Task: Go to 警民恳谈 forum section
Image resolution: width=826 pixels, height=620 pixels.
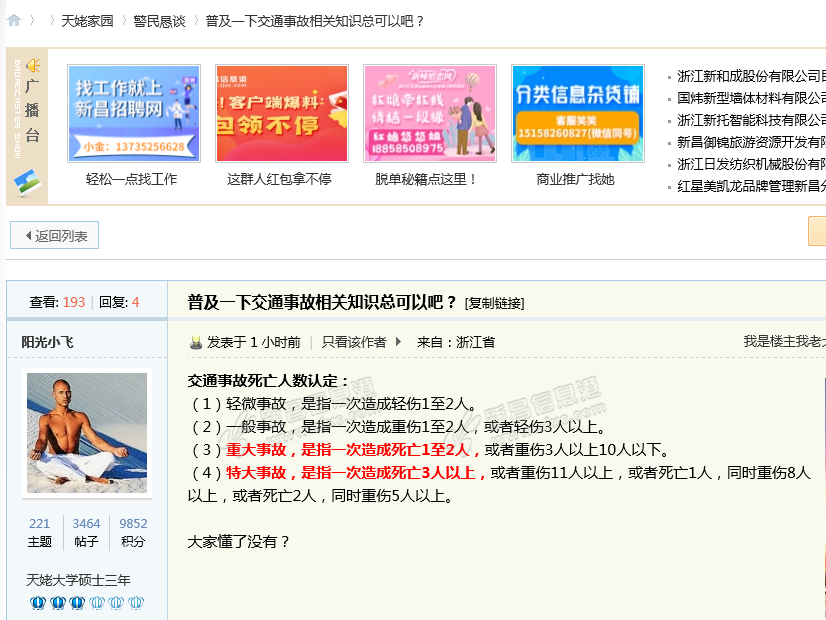Action: coord(160,21)
